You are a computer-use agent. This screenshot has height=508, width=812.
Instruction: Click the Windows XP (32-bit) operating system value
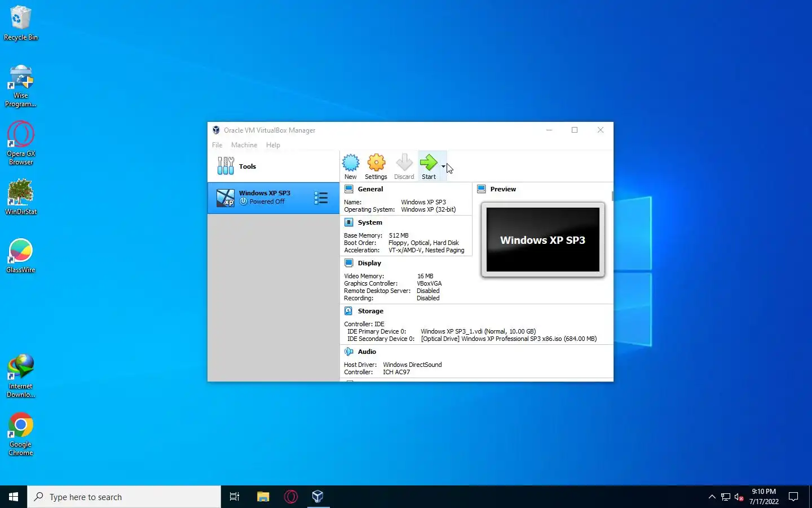[x=429, y=209]
